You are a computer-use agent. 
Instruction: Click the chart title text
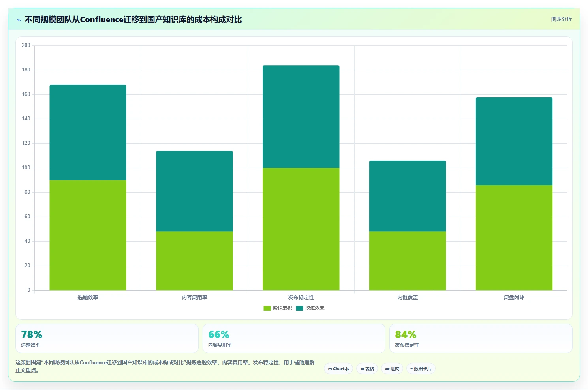pos(133,19)
